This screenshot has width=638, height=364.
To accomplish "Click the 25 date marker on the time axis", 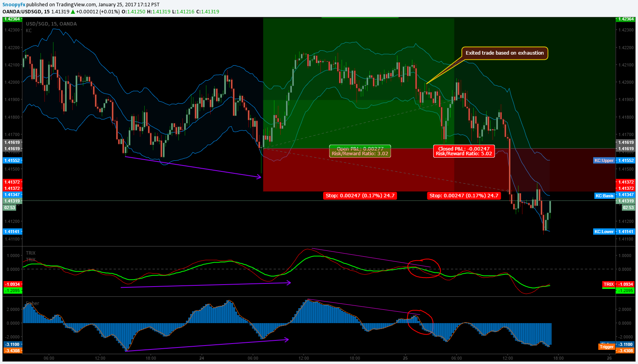I will pos(405,358).
